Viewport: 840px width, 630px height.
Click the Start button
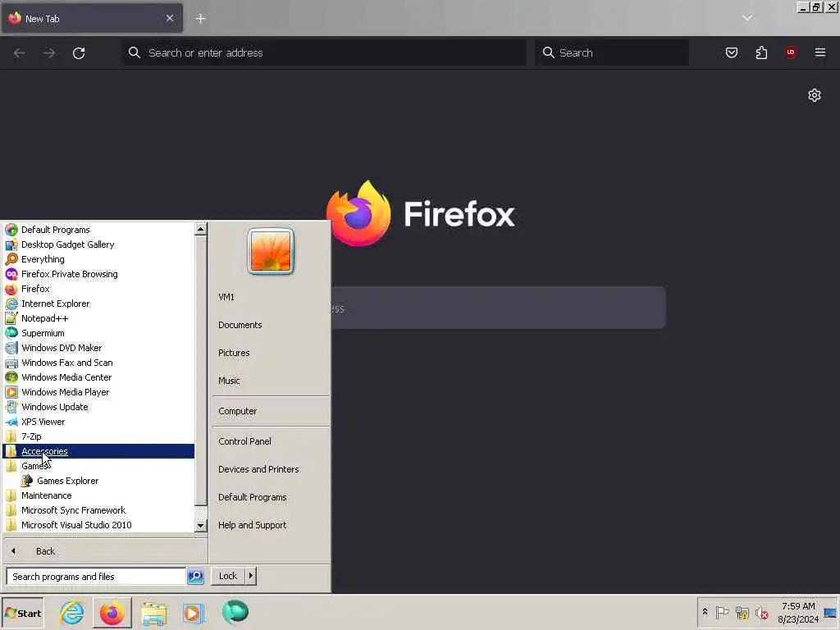click(22, 613)
